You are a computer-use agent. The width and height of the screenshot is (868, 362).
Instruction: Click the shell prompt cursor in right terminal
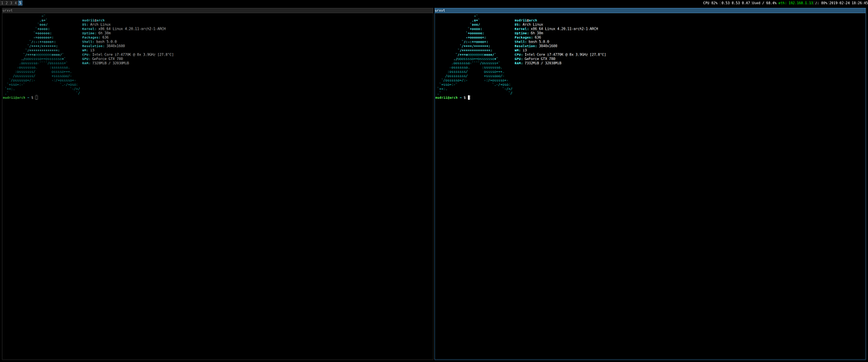tap(469, 97)
